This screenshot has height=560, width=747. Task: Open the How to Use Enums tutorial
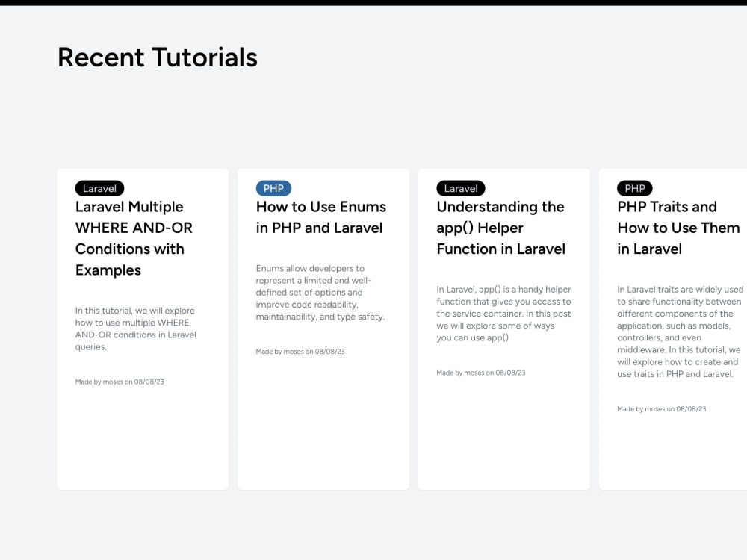click(x=320, y=217)
